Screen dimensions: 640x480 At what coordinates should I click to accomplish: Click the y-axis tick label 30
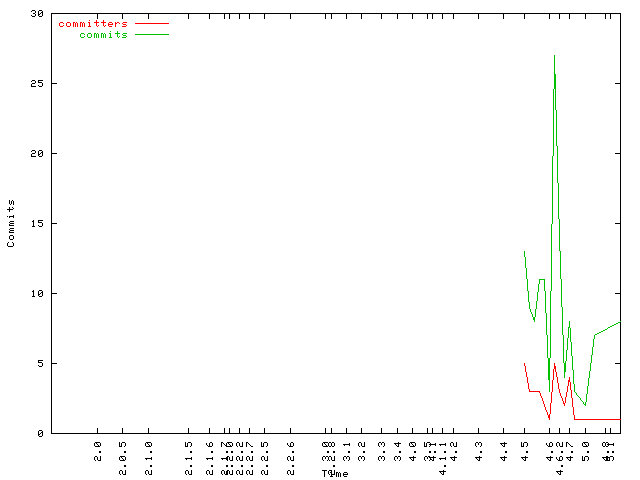click(36, 14)
